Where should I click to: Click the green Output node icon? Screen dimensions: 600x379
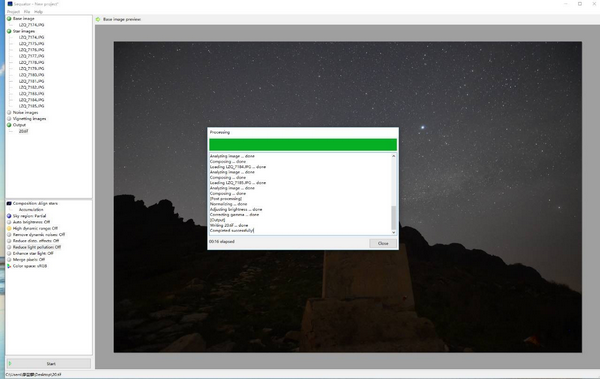click(9, 125)
